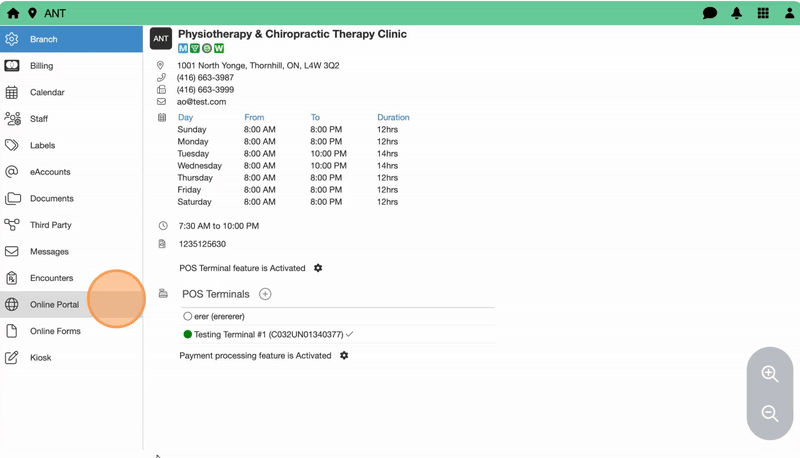Add a new POS terminal

pos(265,294)
